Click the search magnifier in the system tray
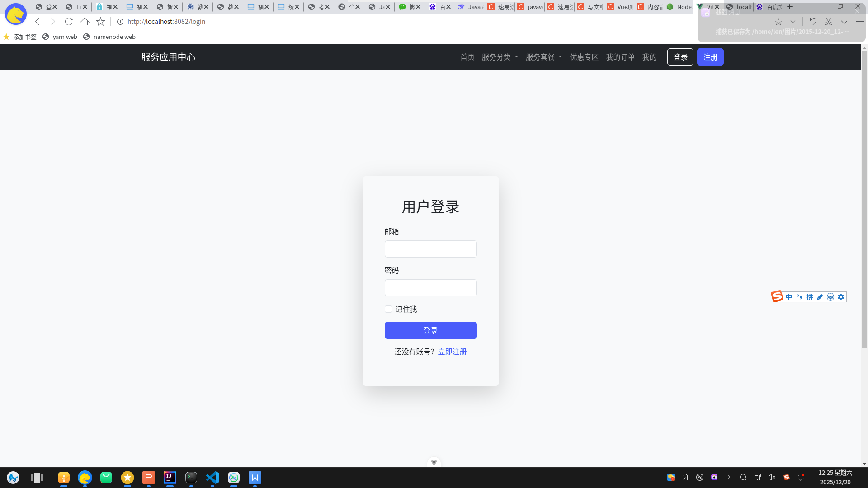868x488 pixels. coord(743,477)
